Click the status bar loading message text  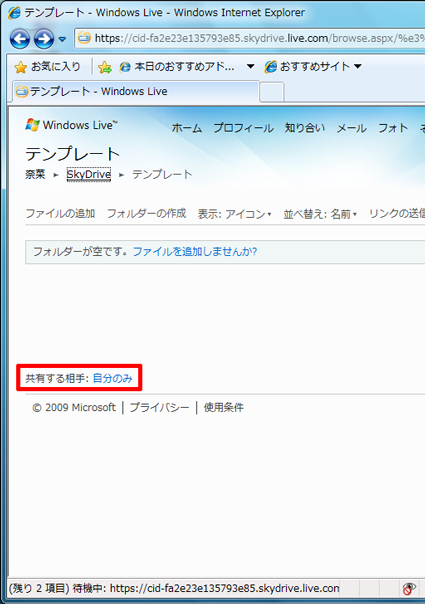point(174,588)
